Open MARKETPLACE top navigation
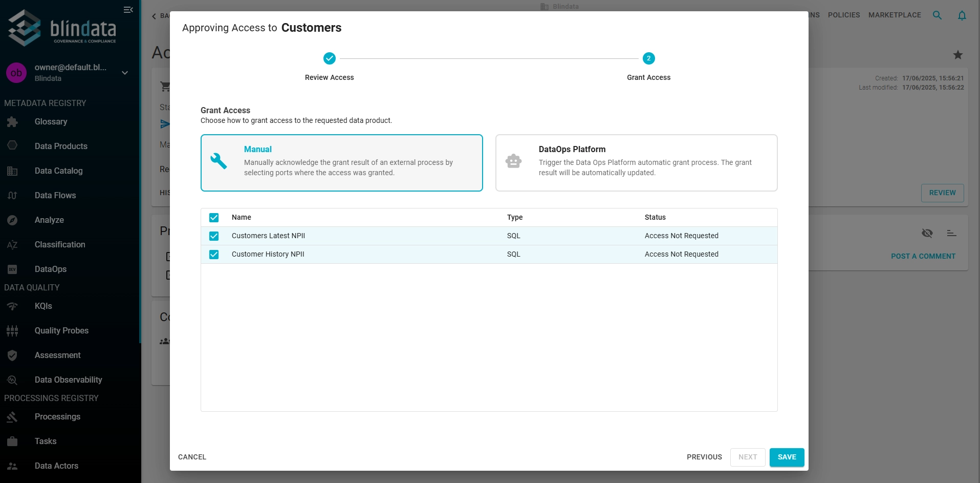 pyautogui.click(x=895, y=15)
